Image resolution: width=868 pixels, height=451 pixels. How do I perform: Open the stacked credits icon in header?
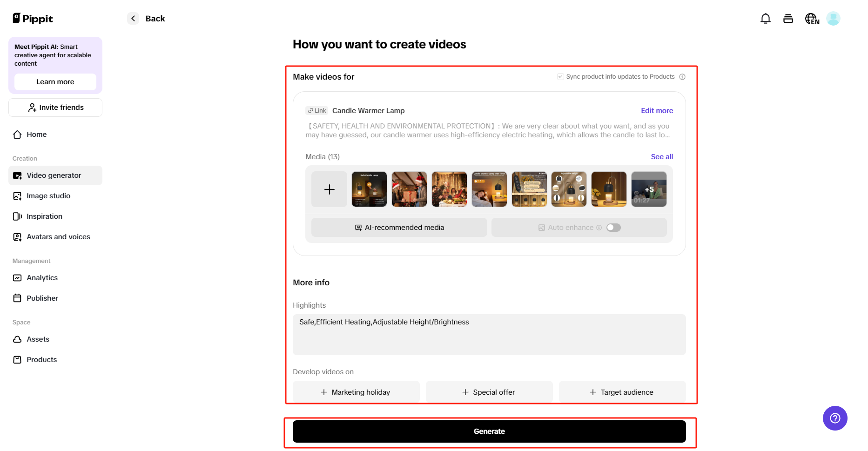tap(788, 19)
